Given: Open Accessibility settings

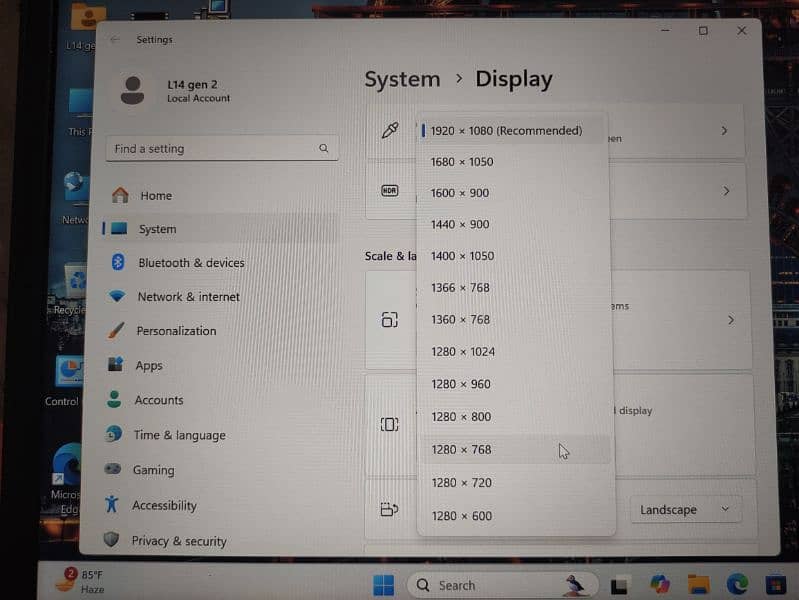Looking at the screenshot, I should 164,506.
